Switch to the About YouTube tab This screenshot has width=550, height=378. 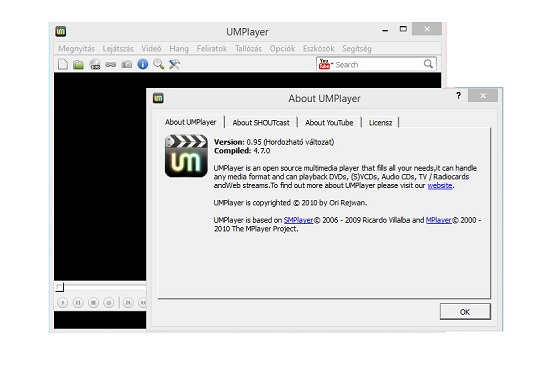(x=329, y=123)
